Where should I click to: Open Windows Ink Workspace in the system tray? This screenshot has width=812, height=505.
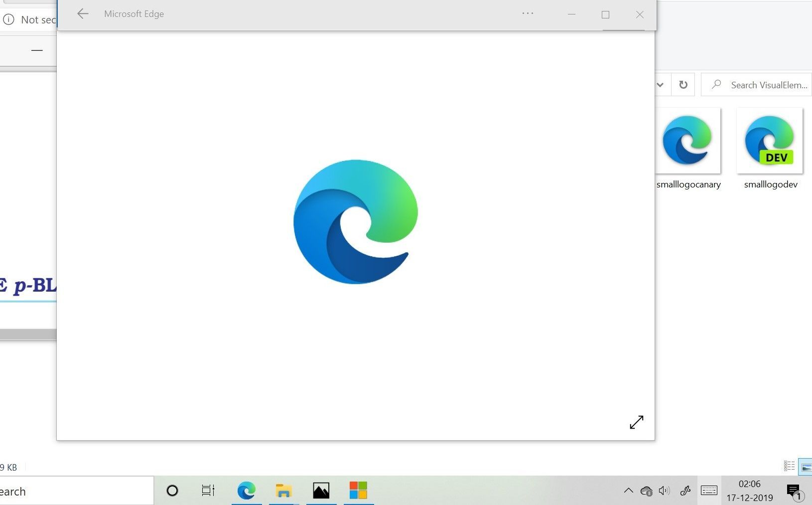(x=686, y=491)
